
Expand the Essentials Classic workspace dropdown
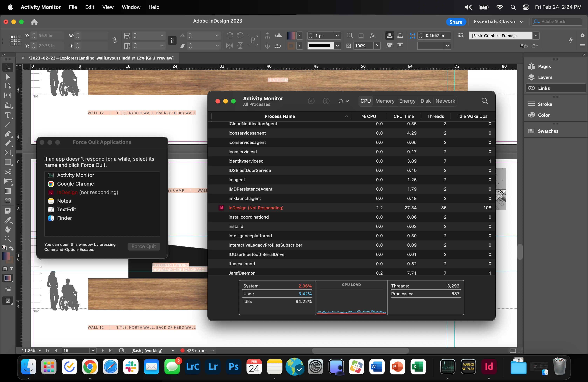pyautogui.click(x=521, y=22)
